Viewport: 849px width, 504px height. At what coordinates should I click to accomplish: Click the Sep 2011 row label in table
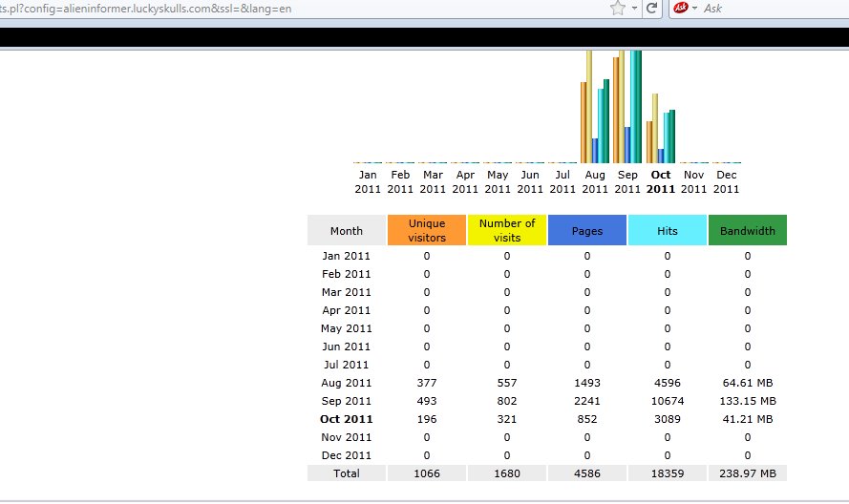point(347,401)
